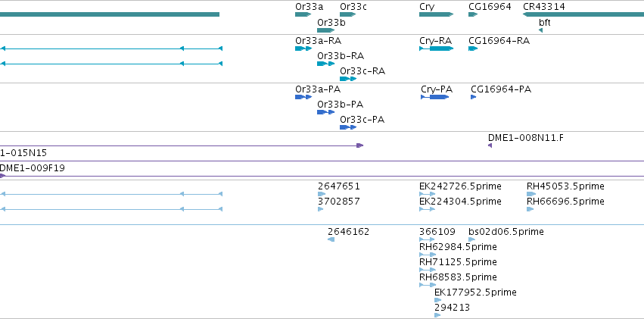Click the Cry-RA transcript glyph

point(436,48)
